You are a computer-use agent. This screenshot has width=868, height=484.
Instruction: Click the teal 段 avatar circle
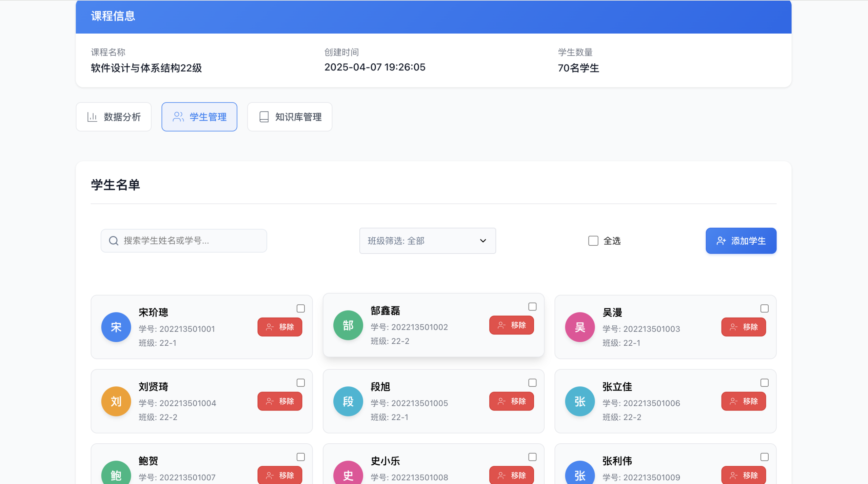348,401
